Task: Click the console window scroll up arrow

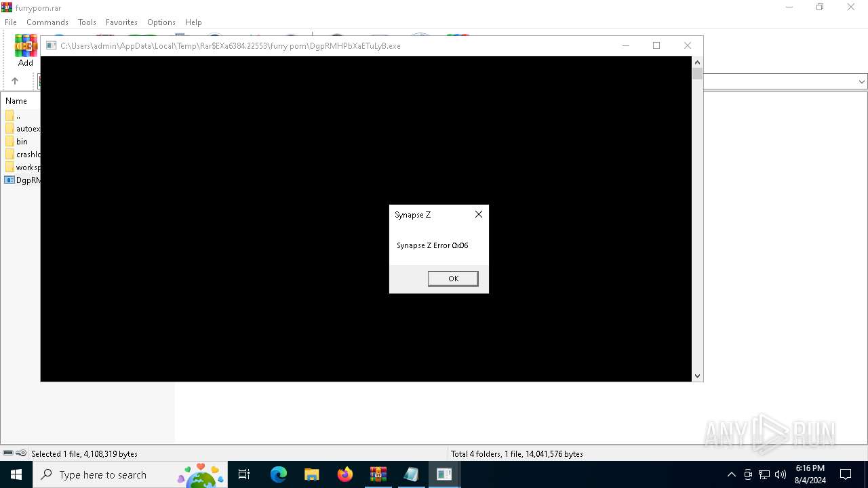Action: click(697, 62)
